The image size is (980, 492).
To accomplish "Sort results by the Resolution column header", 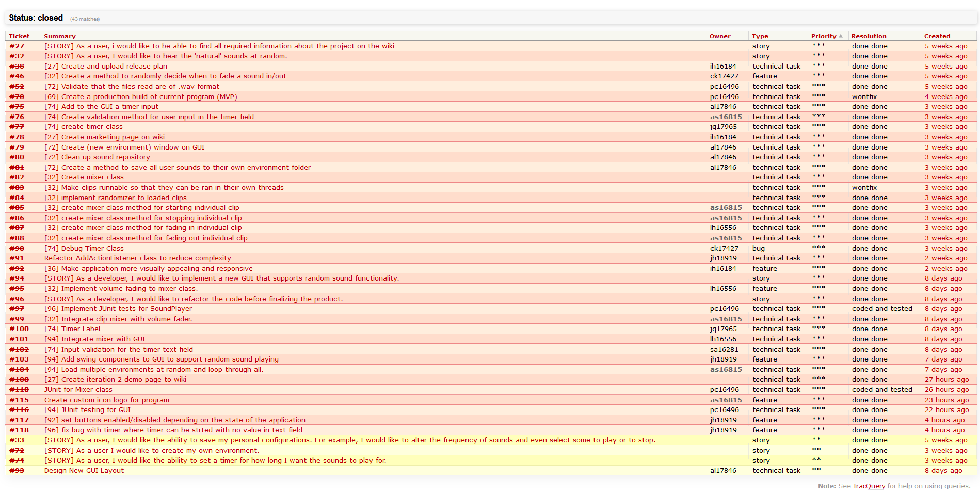I will (x=869, y=36).
